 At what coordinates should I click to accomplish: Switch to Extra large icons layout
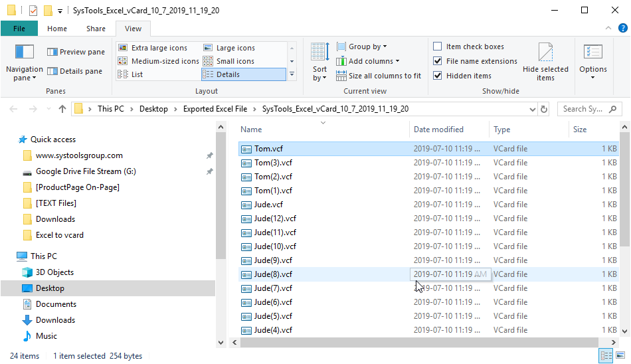(153, 48)
